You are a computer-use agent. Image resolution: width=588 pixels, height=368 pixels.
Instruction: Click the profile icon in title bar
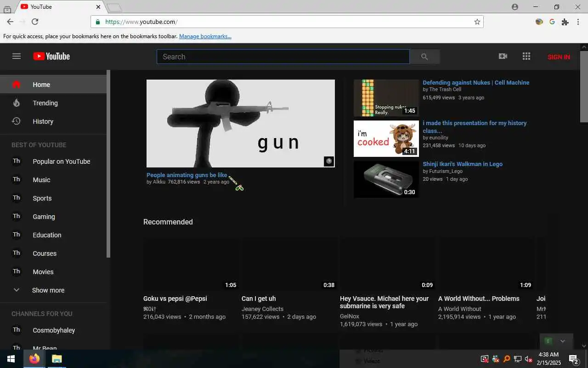(x=515, y=7)
